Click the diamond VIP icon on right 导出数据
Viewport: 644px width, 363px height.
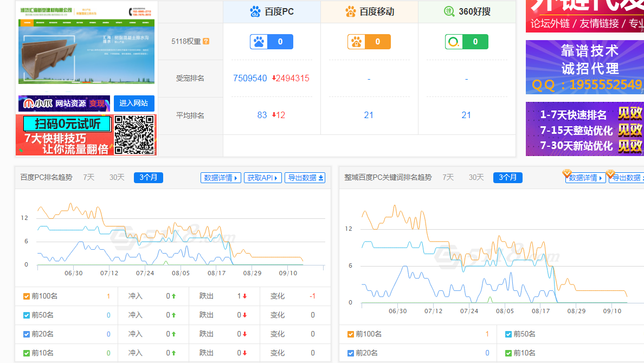[x=610, y=174]
